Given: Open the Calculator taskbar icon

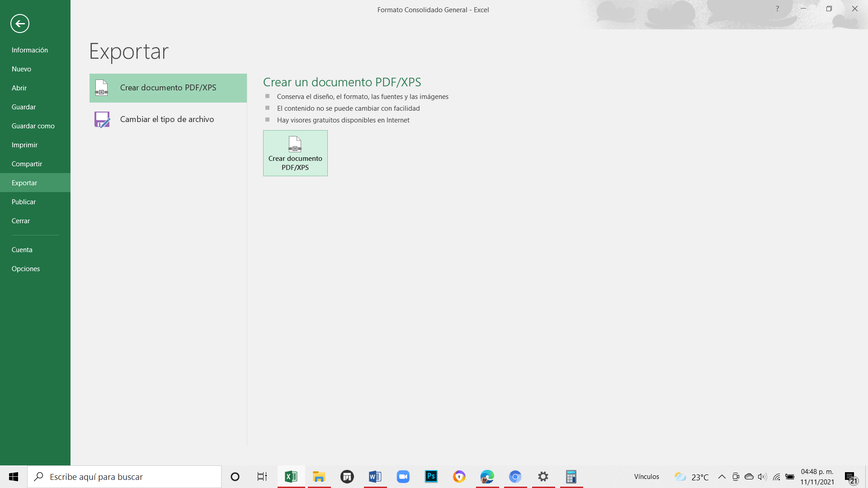Looking at the screenshot, I should click(571, 477).
